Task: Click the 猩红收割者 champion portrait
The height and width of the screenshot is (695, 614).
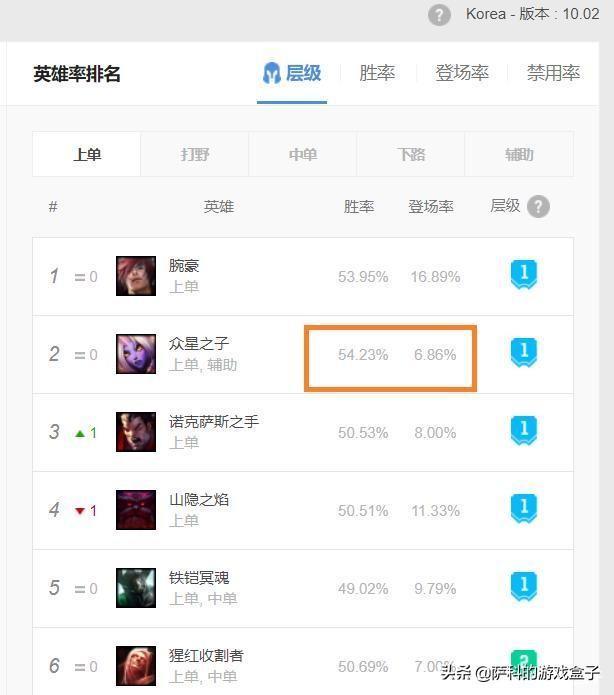Action: (x=135, y=665)
